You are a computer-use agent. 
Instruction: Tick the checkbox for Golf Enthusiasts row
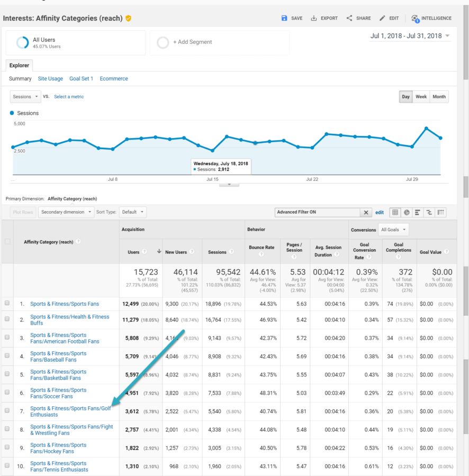click(7, 411)
